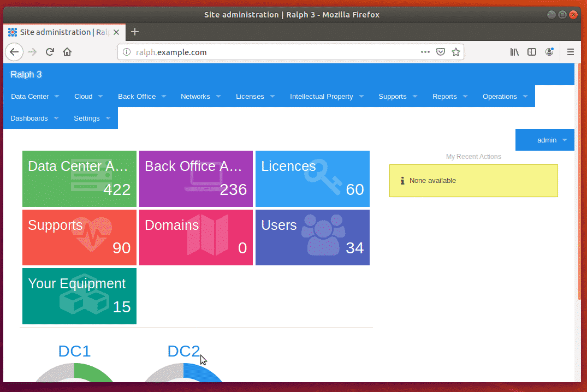Open the Firefox home page
The height and width of the screenshot is (392, 587).
point(67,52)
